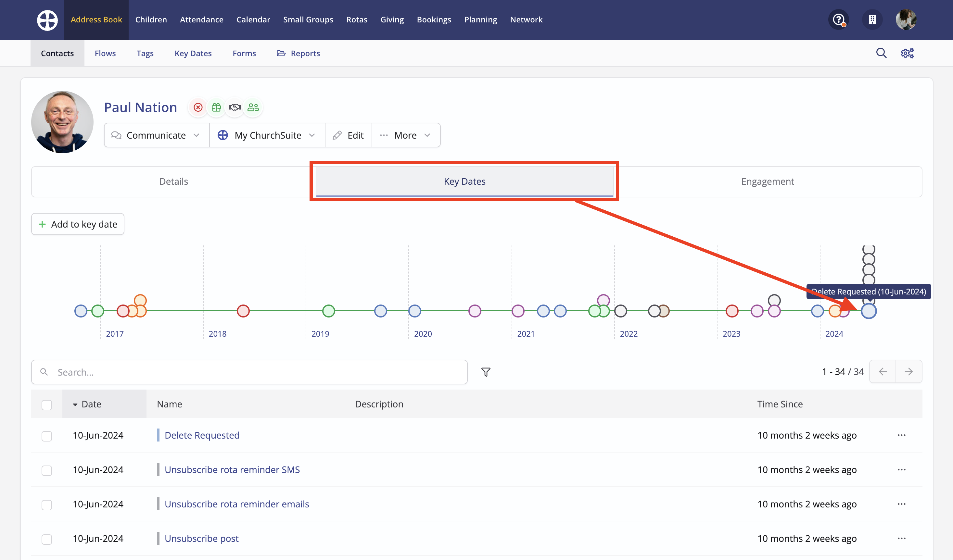Expand the More actions menu

406,135
